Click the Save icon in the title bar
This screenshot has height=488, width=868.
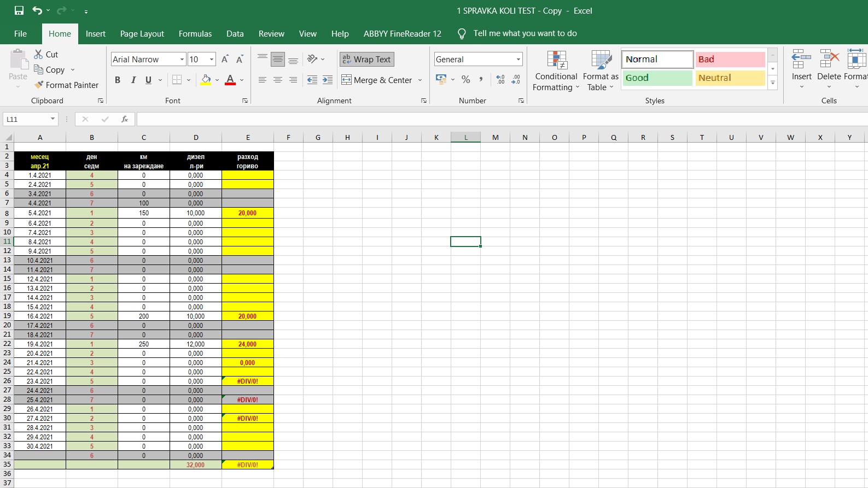[19, 10]
